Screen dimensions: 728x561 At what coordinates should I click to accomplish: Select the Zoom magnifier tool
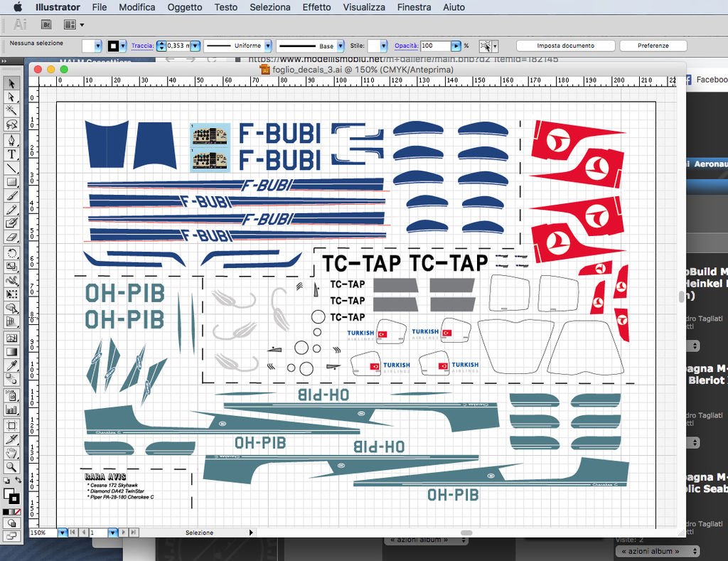(x=11, y=466)
